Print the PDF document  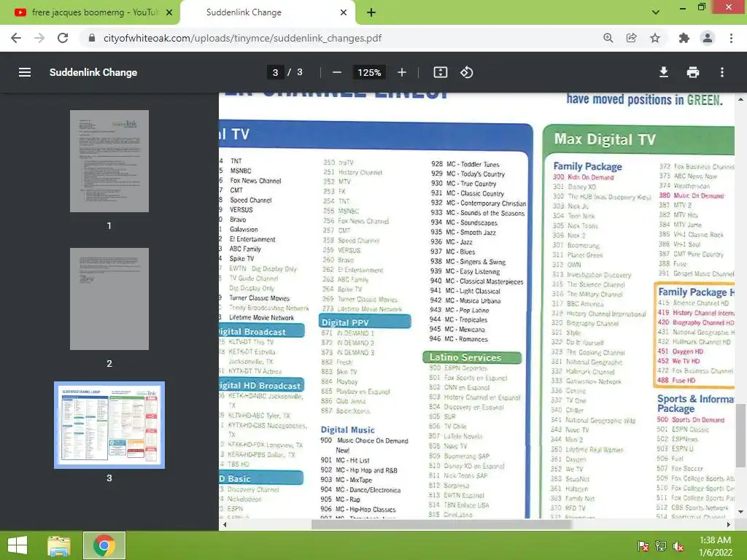pos(693,72)
